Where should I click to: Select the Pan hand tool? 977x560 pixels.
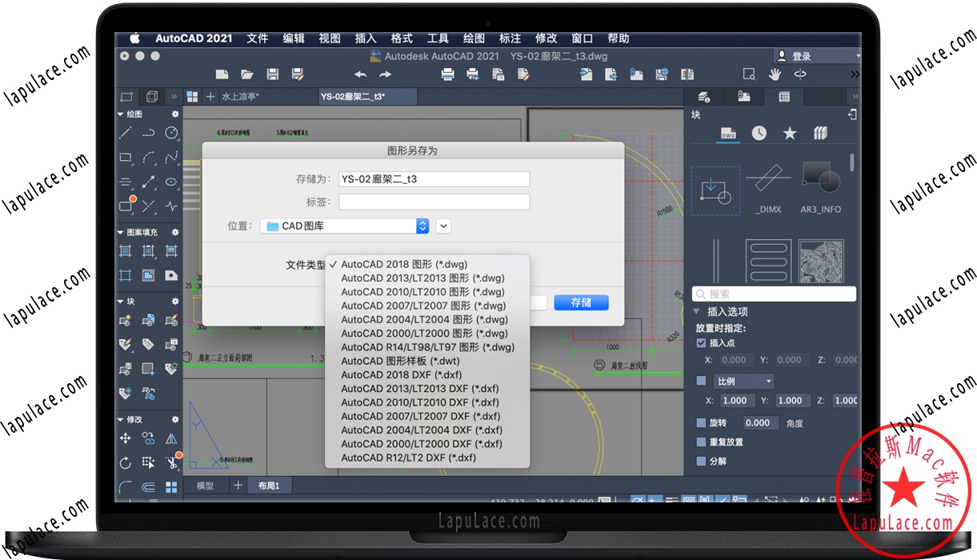[x=775, y=74]
